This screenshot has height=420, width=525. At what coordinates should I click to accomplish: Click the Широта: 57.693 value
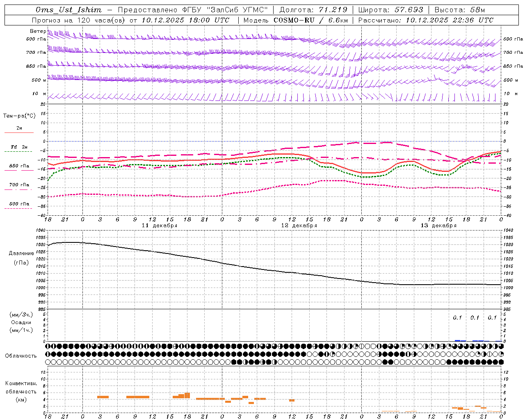[390, 10]
